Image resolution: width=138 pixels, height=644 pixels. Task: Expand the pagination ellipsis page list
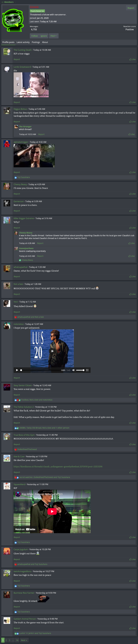(13, 640)
